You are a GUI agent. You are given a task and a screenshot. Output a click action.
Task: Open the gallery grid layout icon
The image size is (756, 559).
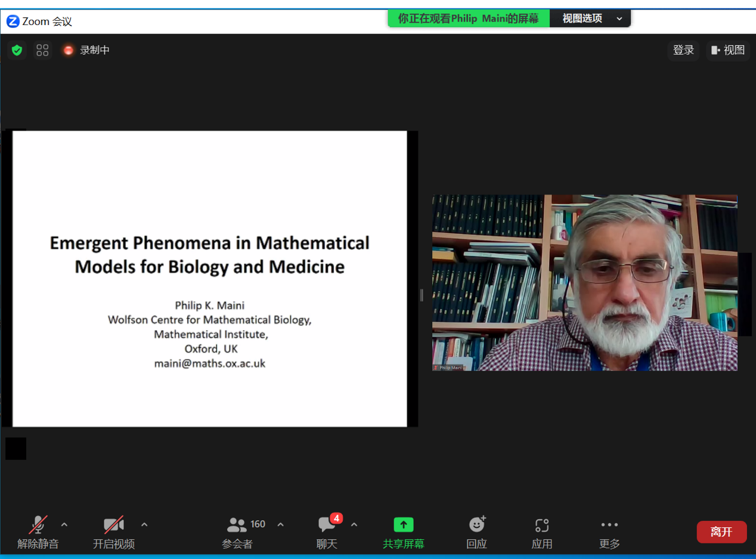(42, 50)
